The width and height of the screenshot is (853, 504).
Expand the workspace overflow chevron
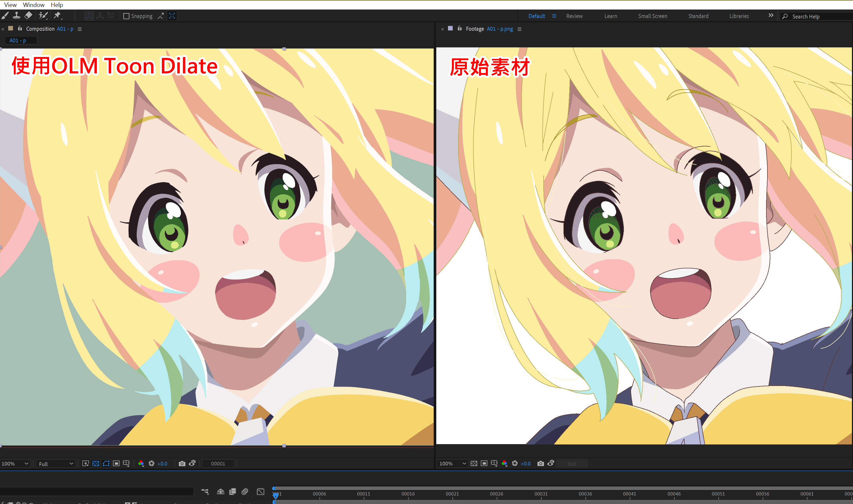pos(771,15)
